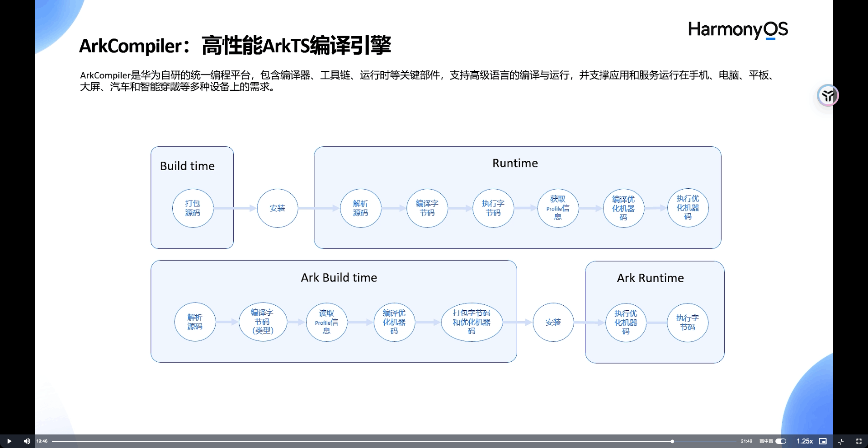Image resolution: width=868 pixels, height=448 pixels.
Task: Select the 获取Profile信息 node
Action: 558,208
